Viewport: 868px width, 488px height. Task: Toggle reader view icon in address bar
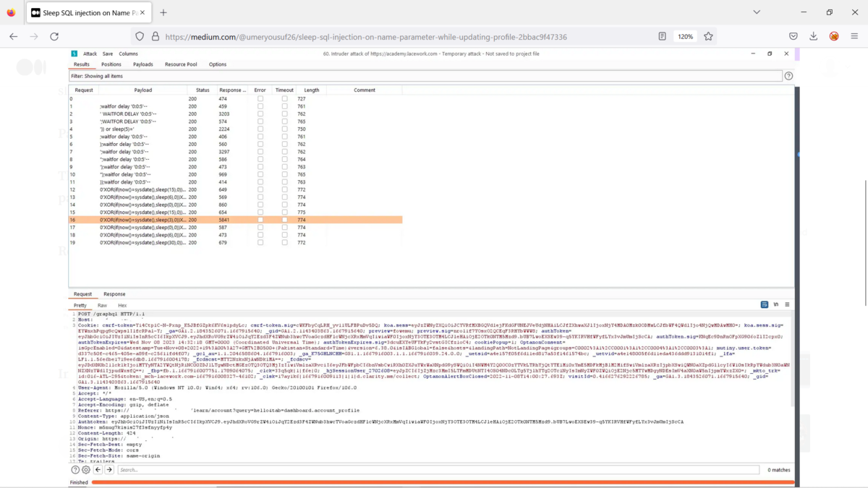coord(662,36)
